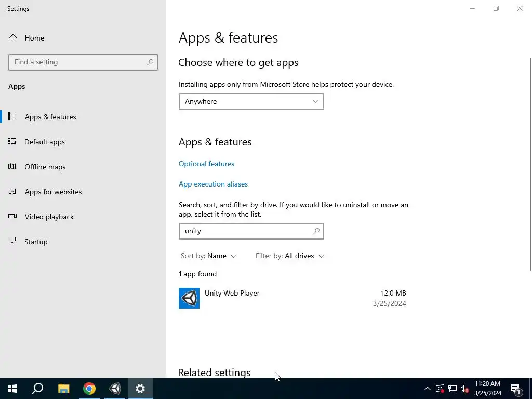
Task: Click the magnifier icon in Find a setting
Action: 150,62
